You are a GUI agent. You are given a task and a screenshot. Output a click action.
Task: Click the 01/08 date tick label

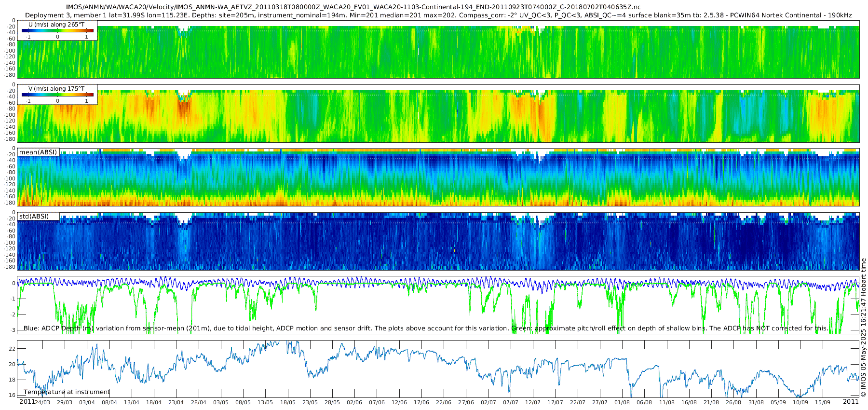pos(622,402)
